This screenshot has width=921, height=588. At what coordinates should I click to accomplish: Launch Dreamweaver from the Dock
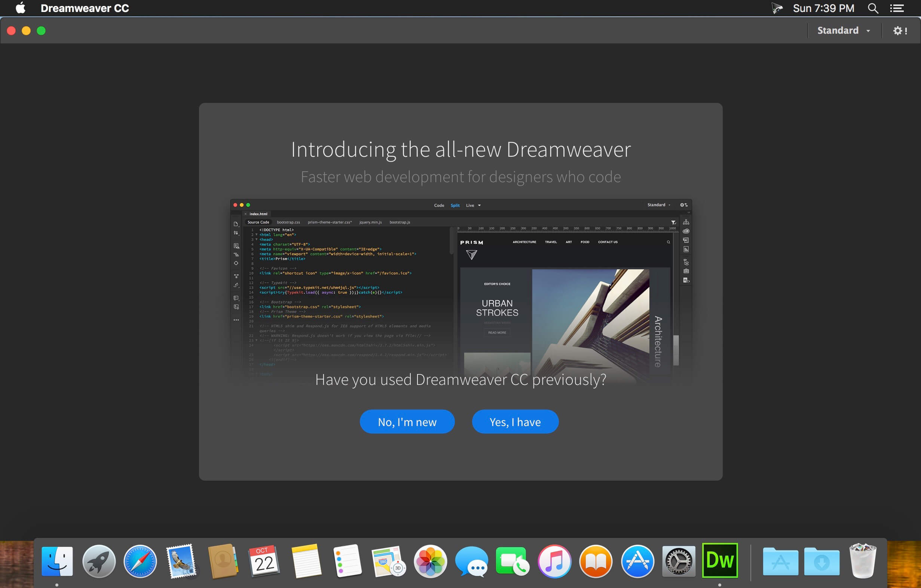[x=720, y=560]
